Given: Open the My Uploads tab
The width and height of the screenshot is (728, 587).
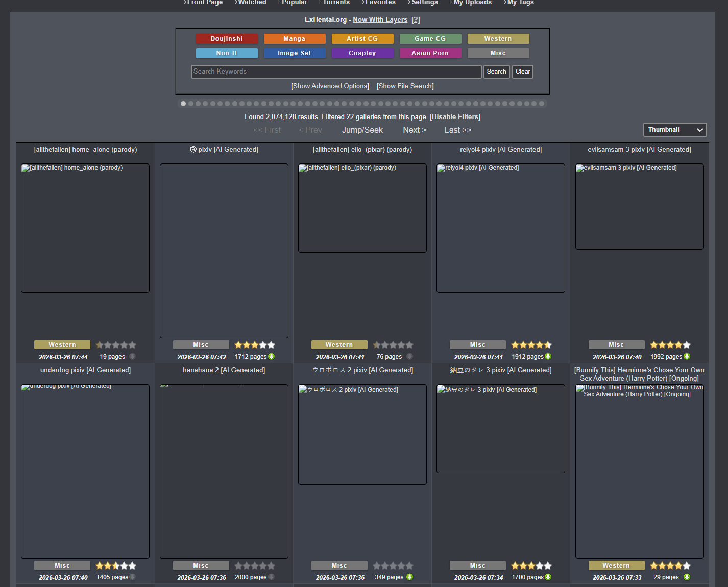Looking at the screenshot, I should click(473, 2).
